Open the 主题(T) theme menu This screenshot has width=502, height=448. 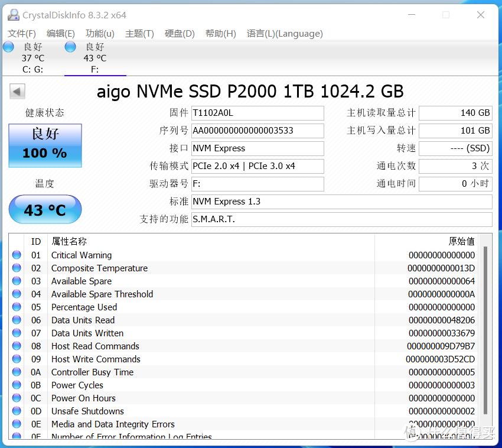139,34
